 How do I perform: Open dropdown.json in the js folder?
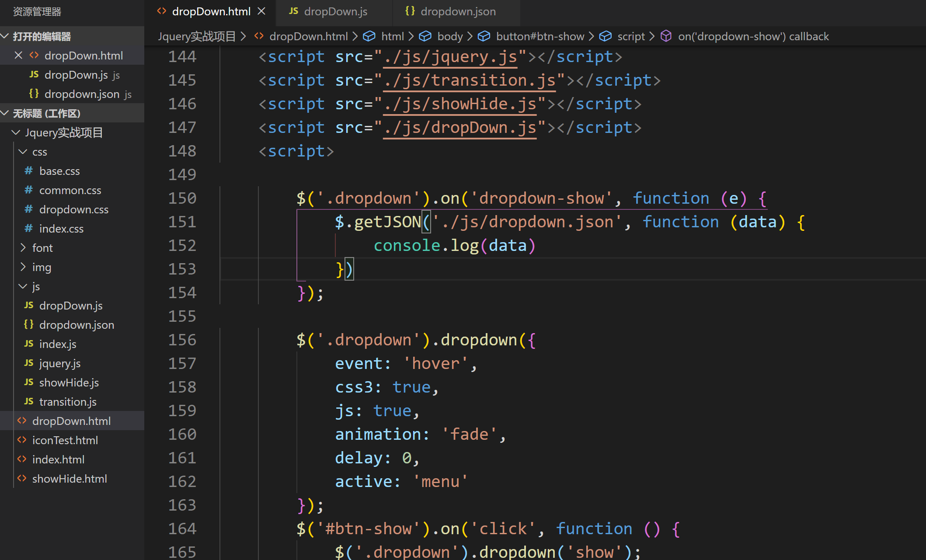tap(72, 325)
